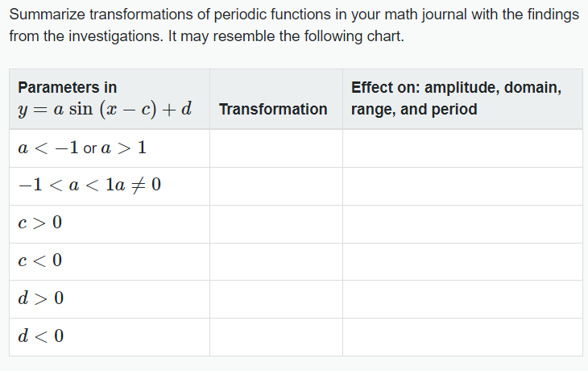Click the 'Summarize transformations' instruction paragraph

pyautogui.click(x=293, y=27)
